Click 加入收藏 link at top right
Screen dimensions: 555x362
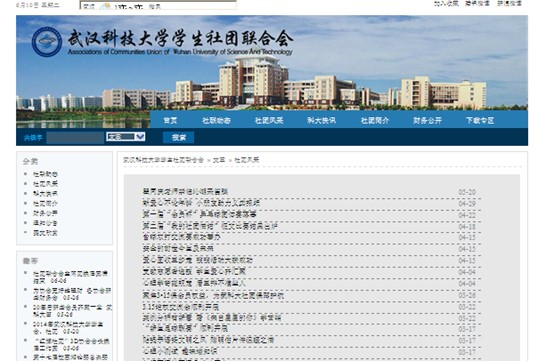446,4
